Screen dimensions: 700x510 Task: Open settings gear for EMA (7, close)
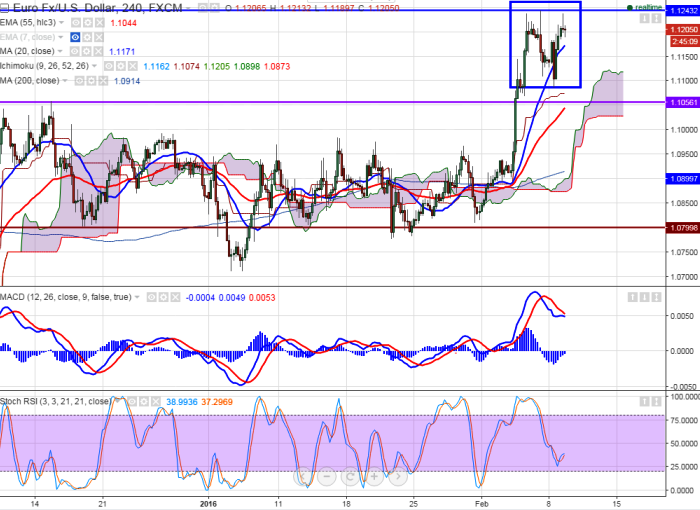pyautogui.click(x=88, y=37)
